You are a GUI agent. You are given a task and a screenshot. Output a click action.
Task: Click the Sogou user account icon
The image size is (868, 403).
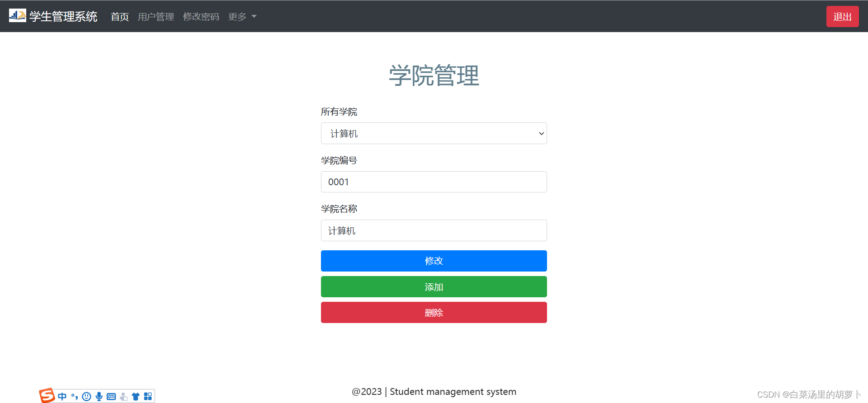point(123,396)
